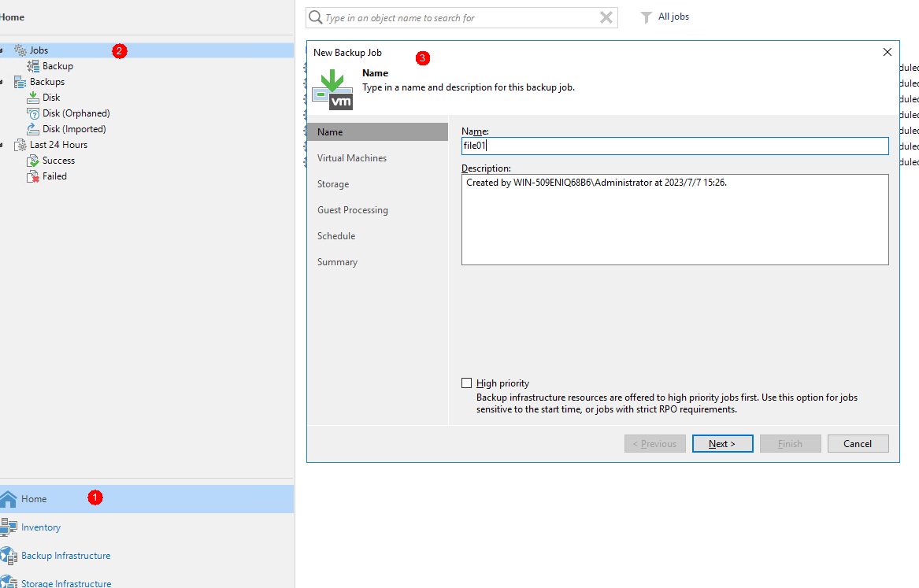Screen dimensions: 919x588
Task: Collapse the Last 24 Hours node arrow
Action: coord(2,145)
